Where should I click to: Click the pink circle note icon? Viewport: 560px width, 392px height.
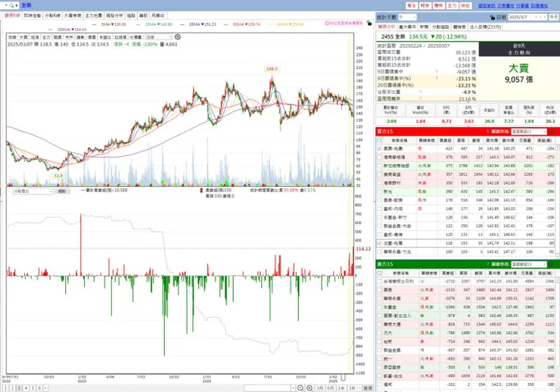[x=327, y=23]
